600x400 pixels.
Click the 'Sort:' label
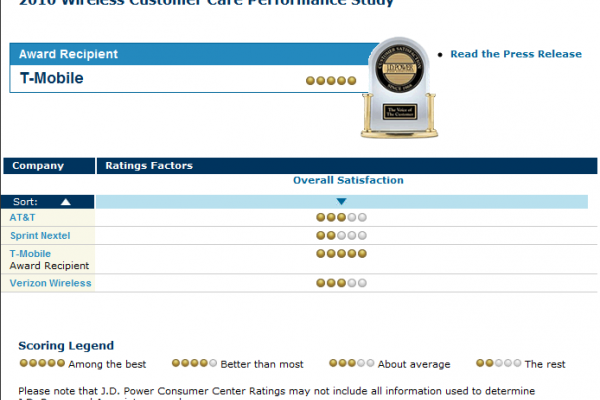(25, 202)
